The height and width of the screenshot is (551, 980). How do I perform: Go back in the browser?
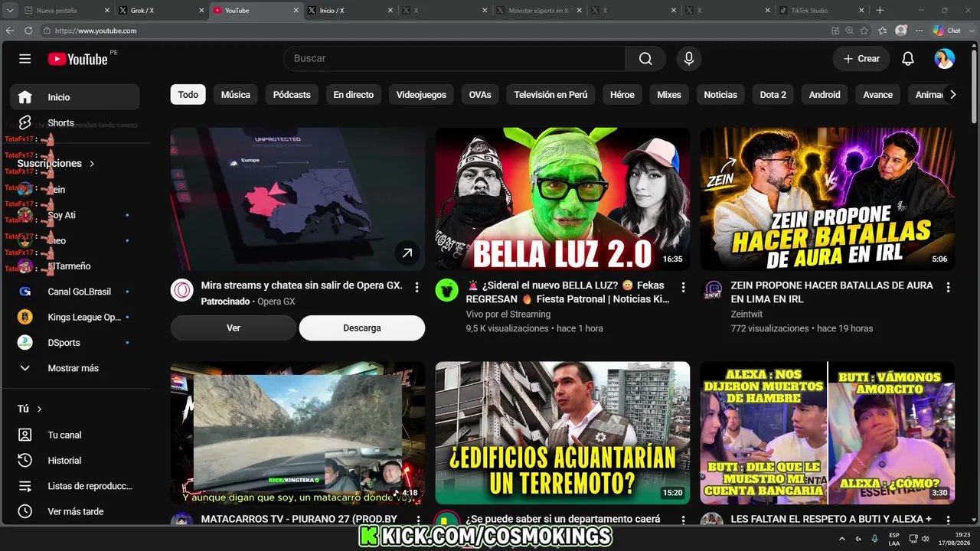(10, 31)
